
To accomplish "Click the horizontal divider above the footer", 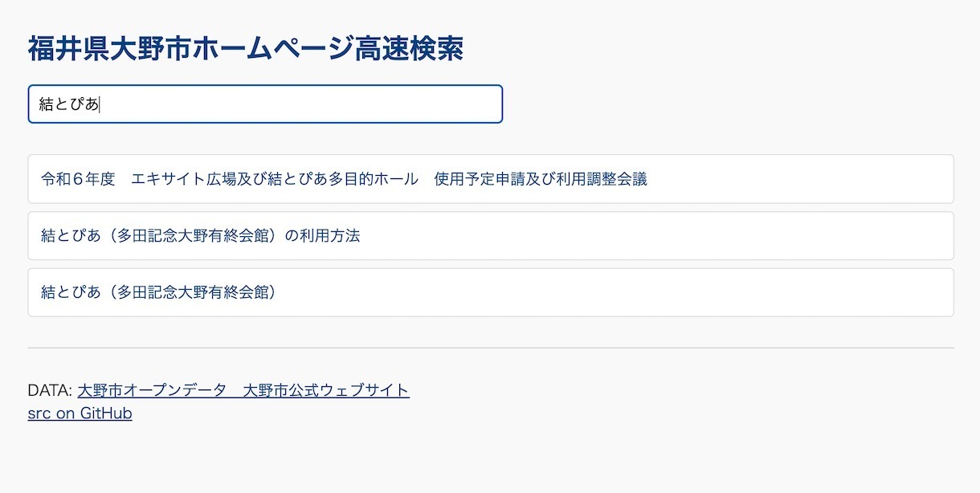I will click(491, 348).
